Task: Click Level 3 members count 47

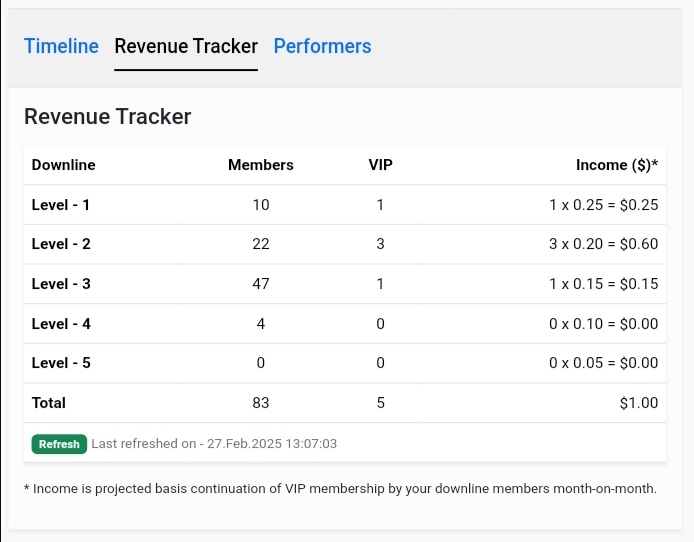Action: click(x=261, y=284)
